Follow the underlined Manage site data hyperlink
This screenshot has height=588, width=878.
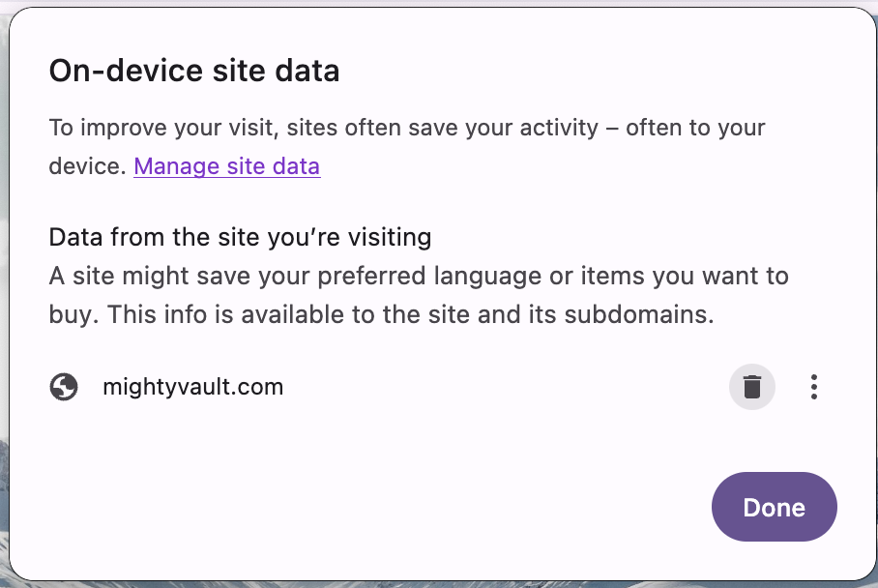227,166
